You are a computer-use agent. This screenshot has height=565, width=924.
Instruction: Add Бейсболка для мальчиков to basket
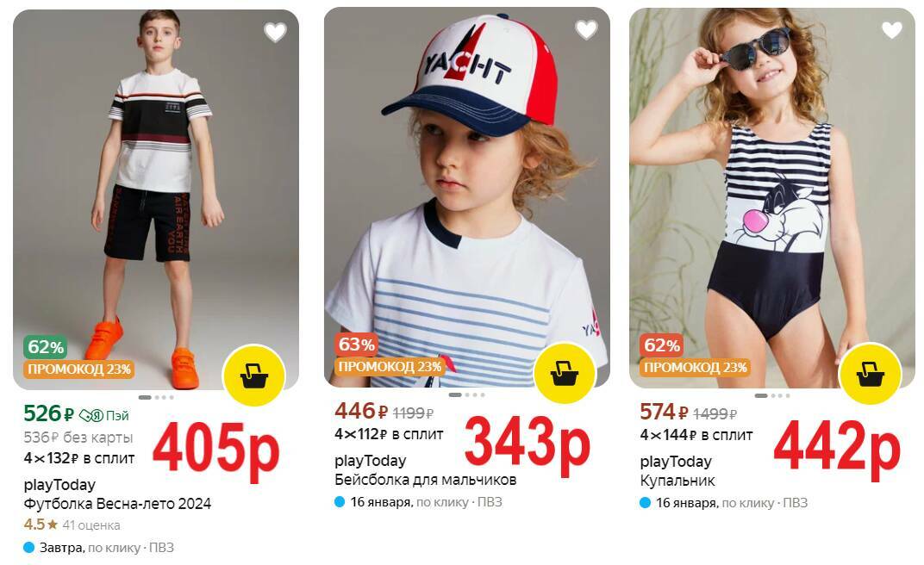click(x=565, y=373)
